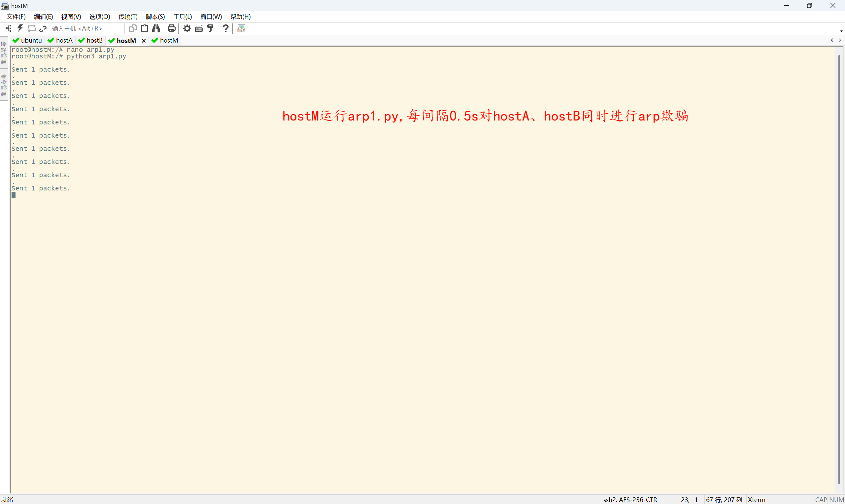Click the Quick Connect lightning icon
This screenshot has width=845, height=504.
pos(20,28)
